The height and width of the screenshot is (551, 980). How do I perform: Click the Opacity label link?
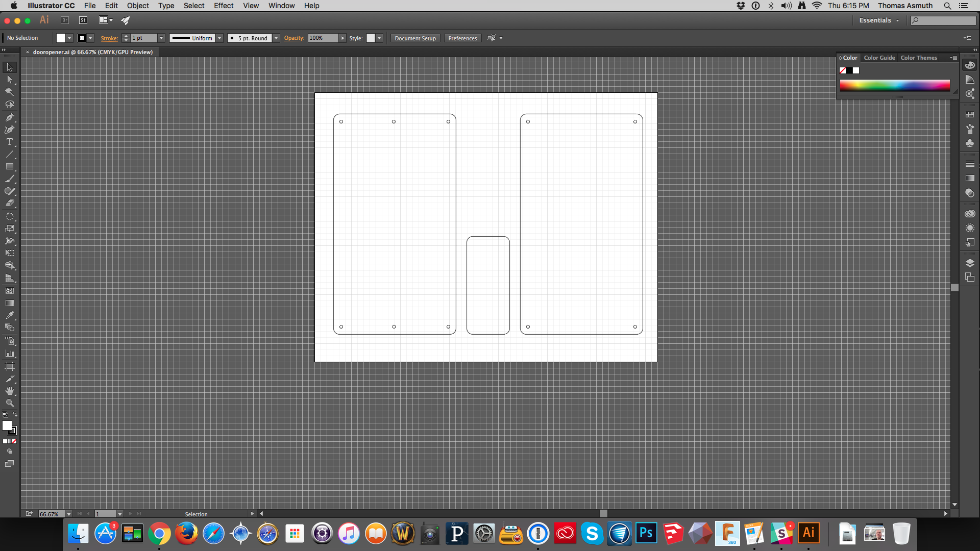tap(294, 38)
